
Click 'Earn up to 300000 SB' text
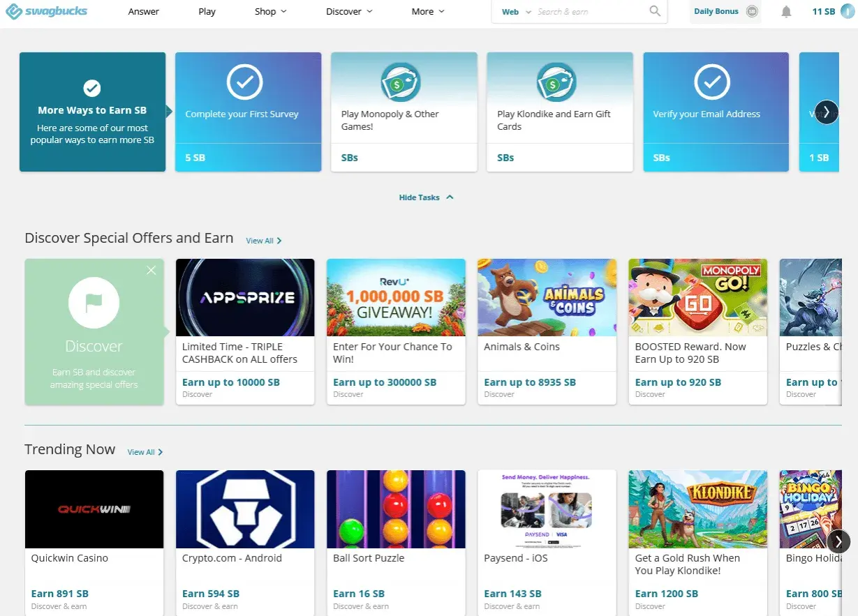pyautogui.click(x=385, y=382)
